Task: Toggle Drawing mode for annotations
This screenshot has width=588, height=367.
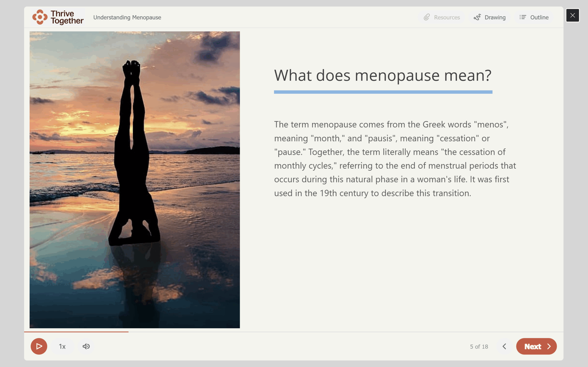Action: (490, 17)
